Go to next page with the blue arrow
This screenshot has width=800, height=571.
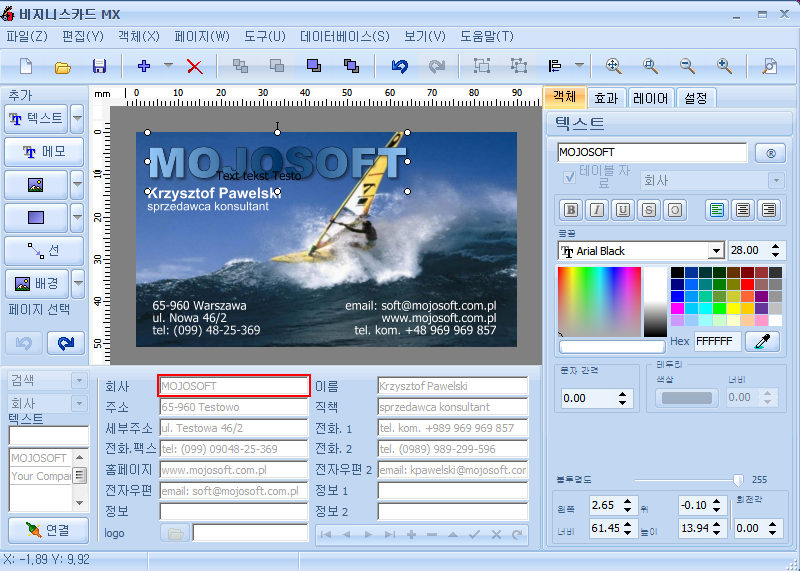pyautogui.click(x=66, y=343)
